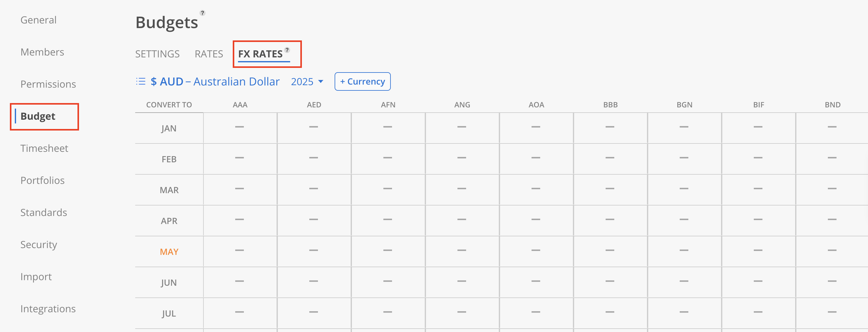Open Timesheet settings in sidebar
Viewport: 868px width, 332px height.
(x=44, y=148)
